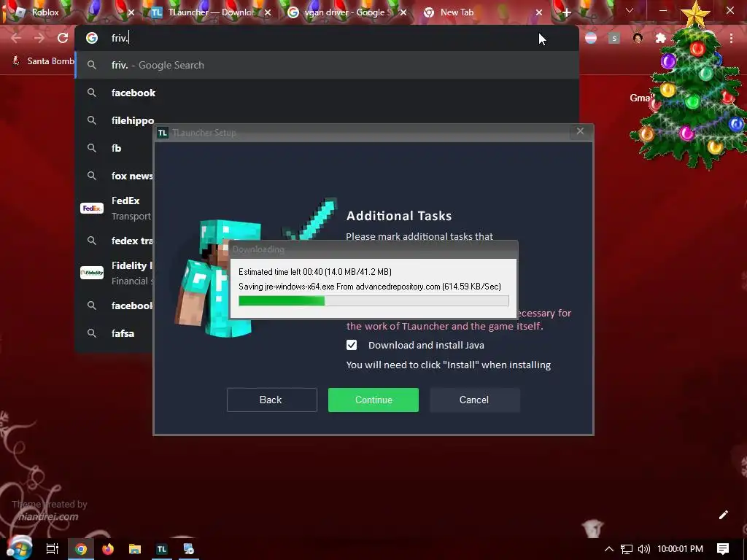
Task: Open the Fidelity site suggestion
Action: 115,273
